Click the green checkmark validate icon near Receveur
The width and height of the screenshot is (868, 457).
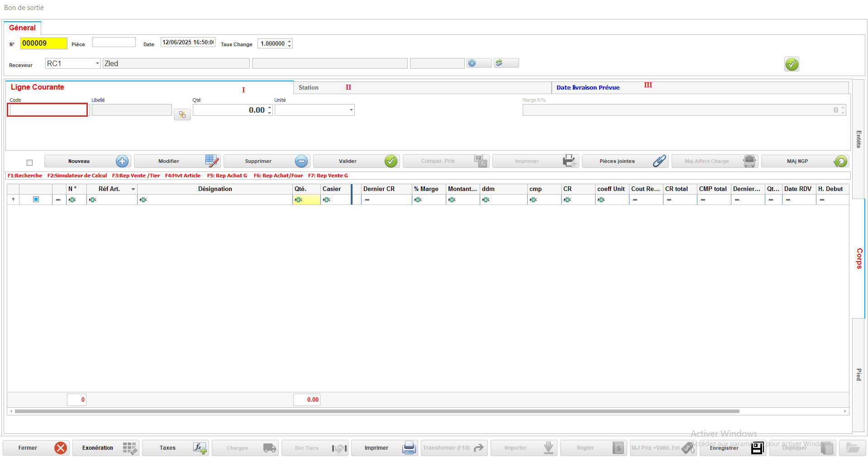[792, 64]
